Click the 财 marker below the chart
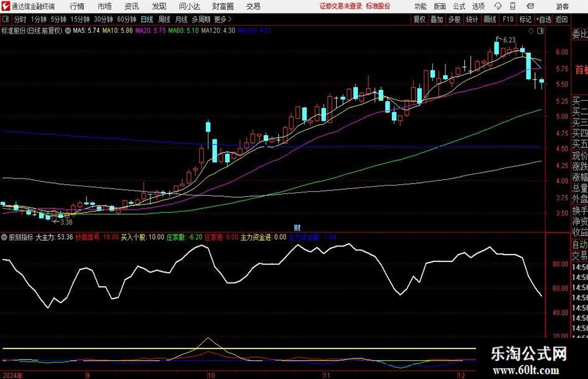Viewport: 588px width, 379px height. [297, 227]
